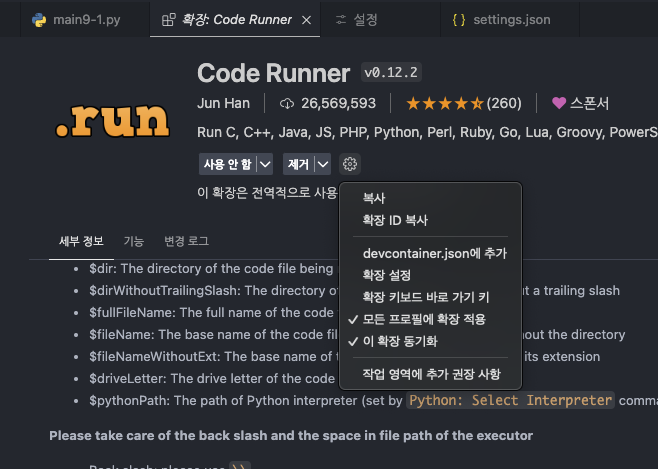Choose 작업 영역에 추가 권장 사항 menu item
658x469 pixels.
coord(431,374)
